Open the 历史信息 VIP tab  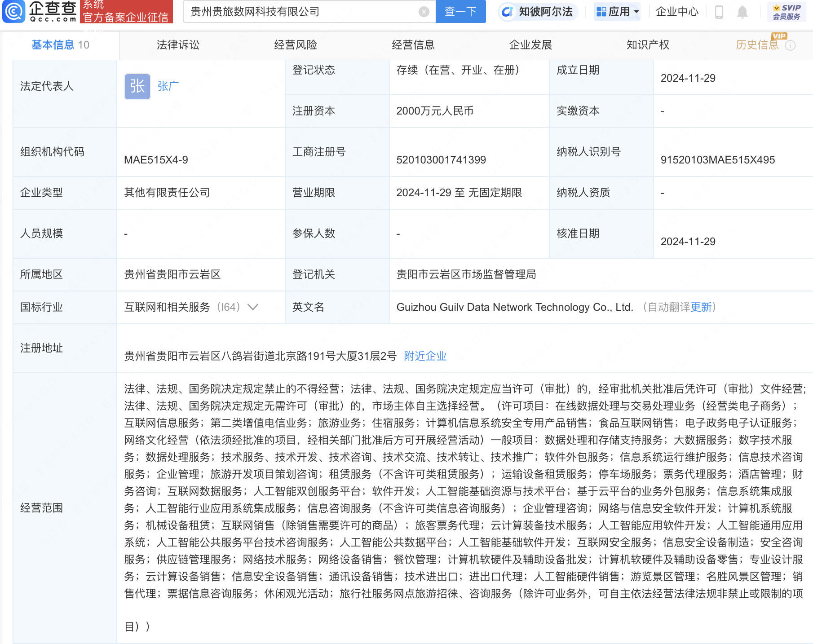[757, 45]
